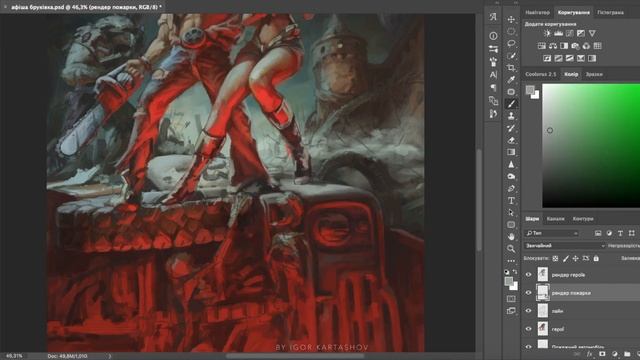
Task: Hide the 'рендер пожарки' layer
Action: pyautogui.click(x=529, y=293)
